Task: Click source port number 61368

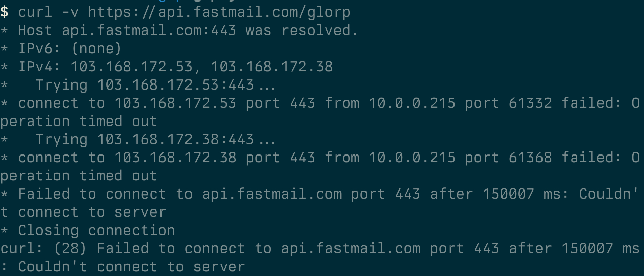Action: click(530, 158)
